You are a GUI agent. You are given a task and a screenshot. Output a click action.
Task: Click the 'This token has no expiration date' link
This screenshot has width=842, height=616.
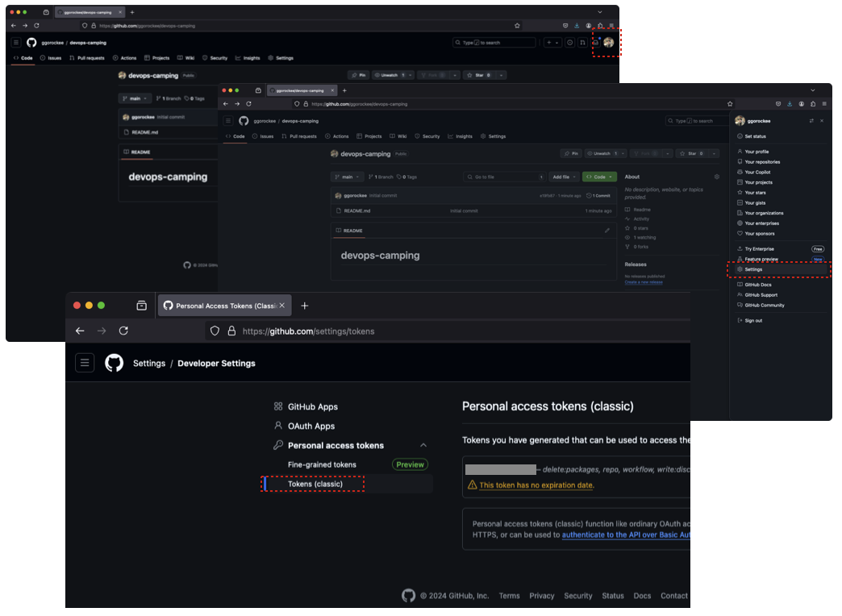536,486
